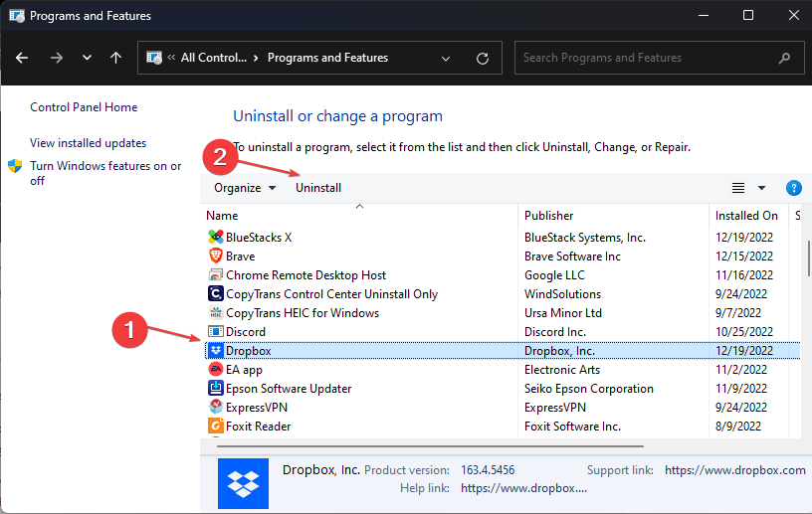
Task: Click the title bar Programs and Features icon
Action: tap(17, 16)
